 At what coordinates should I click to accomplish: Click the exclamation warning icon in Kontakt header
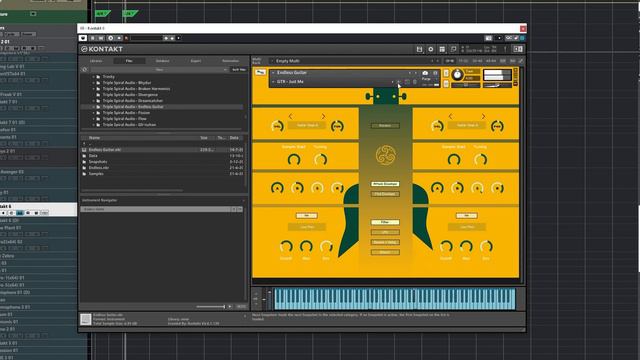505,49
